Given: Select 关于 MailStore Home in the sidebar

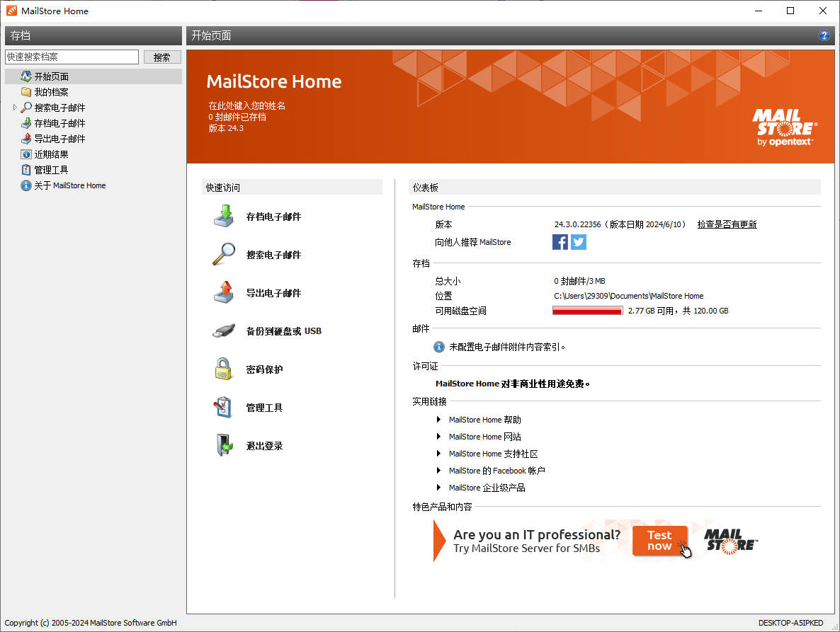Looking at the screenshot, I should 69,185.
